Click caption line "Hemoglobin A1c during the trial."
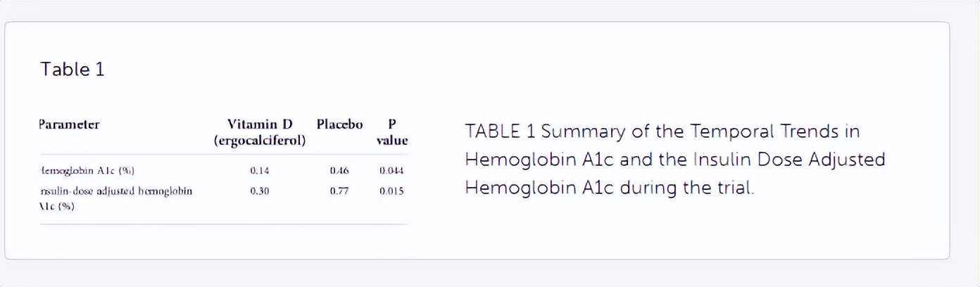This screenshot has height=287, width=980. pyautogui.click(x=609, y=189)
